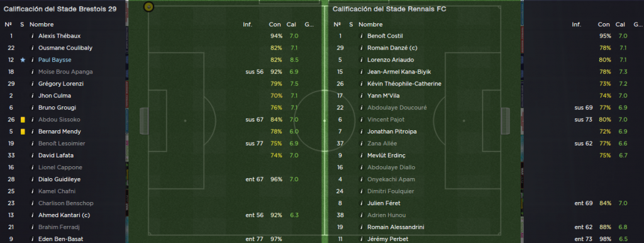
Task: Click the Calificación del Stade Rennais FC heading
Action: (389, 9)
